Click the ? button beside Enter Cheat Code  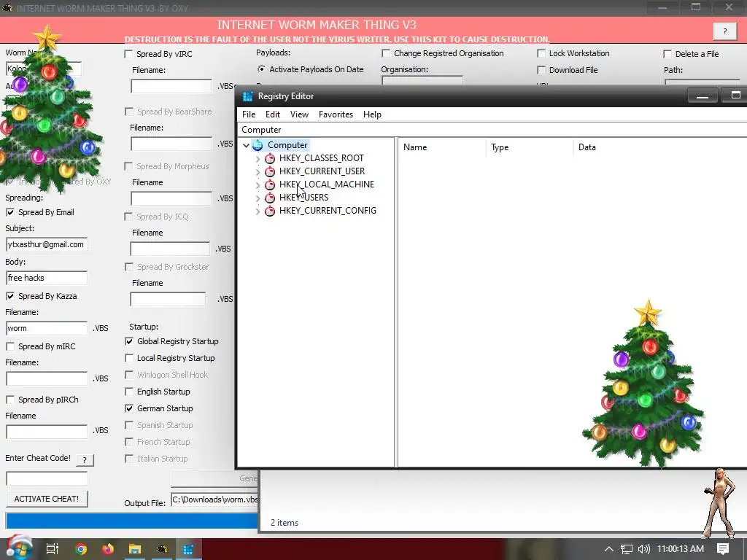pyautogui.click(x=85, y=459)
